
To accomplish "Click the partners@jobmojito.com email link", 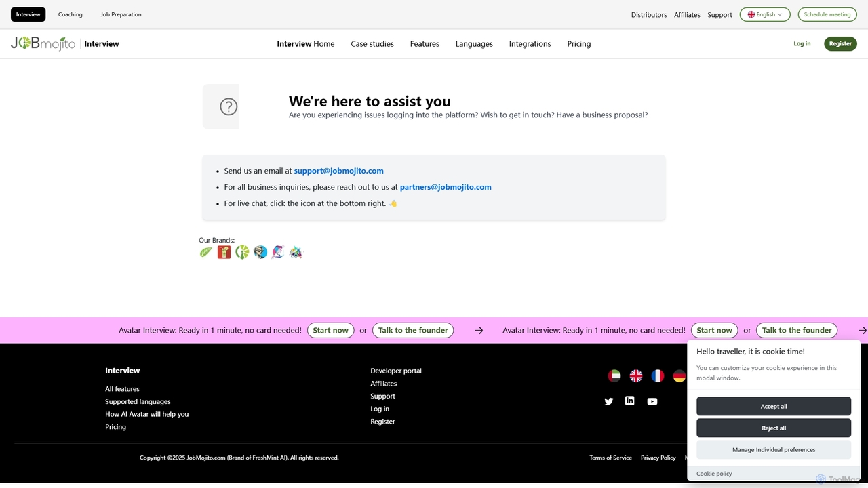I will coord(446,187).
